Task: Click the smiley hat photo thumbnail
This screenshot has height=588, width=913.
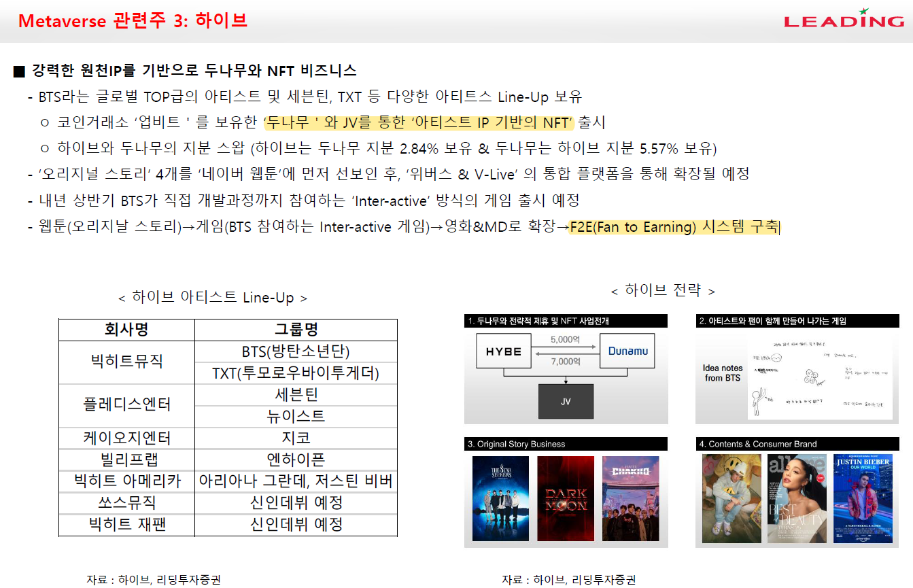Action: (x=731, y=498)
